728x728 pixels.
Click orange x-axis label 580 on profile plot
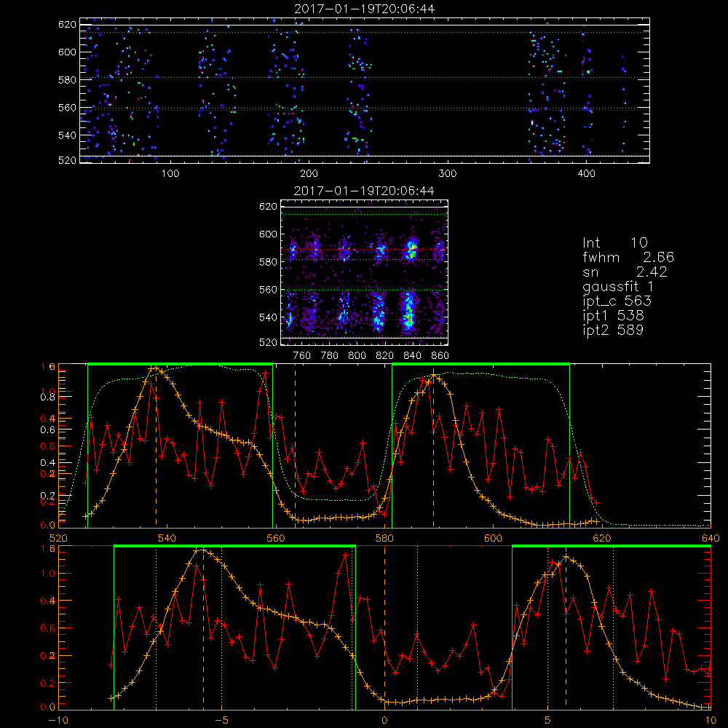point(384,539)
